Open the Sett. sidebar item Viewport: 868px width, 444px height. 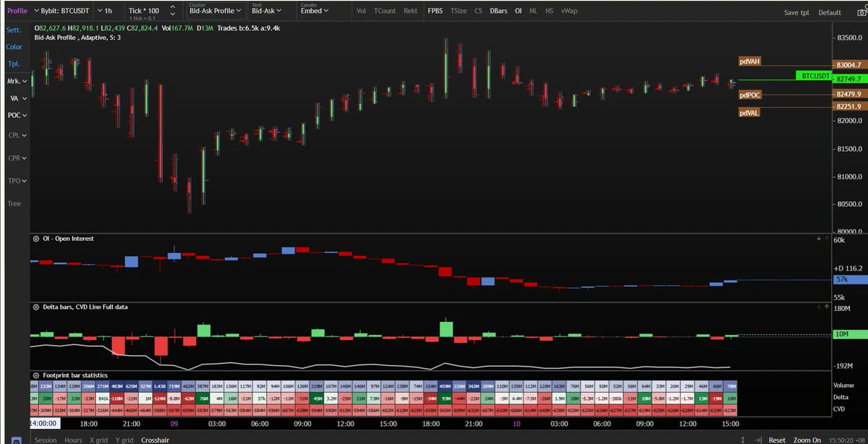click(x=14, y=30)
